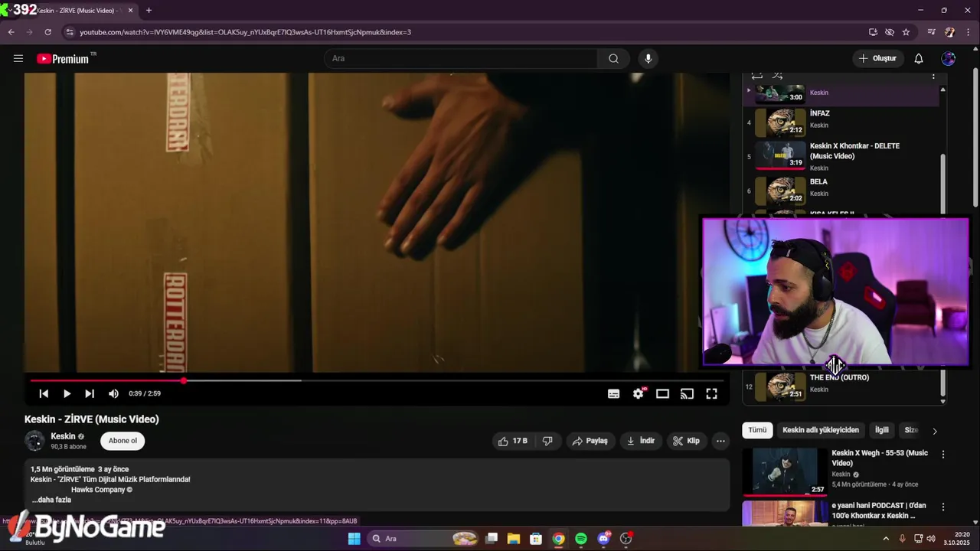The image size is (980, 551).
Task: Install app icon in address bar
Action: 873,32
